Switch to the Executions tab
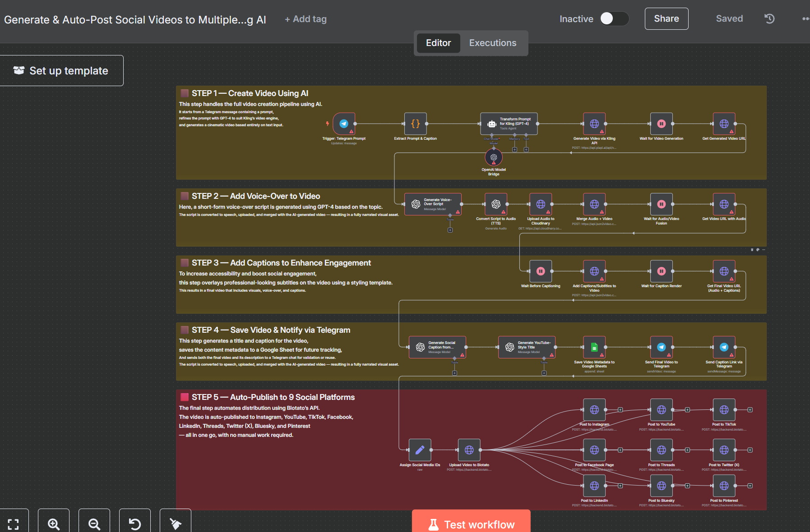Image resolution: width=810 pixels, height=532 pixels. coord(493,43)
